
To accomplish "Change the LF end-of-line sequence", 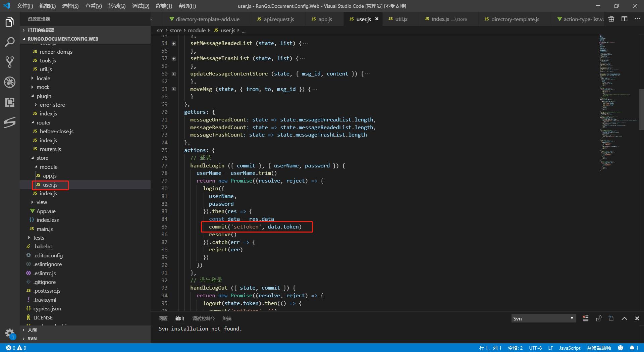I will pos(550,348).
